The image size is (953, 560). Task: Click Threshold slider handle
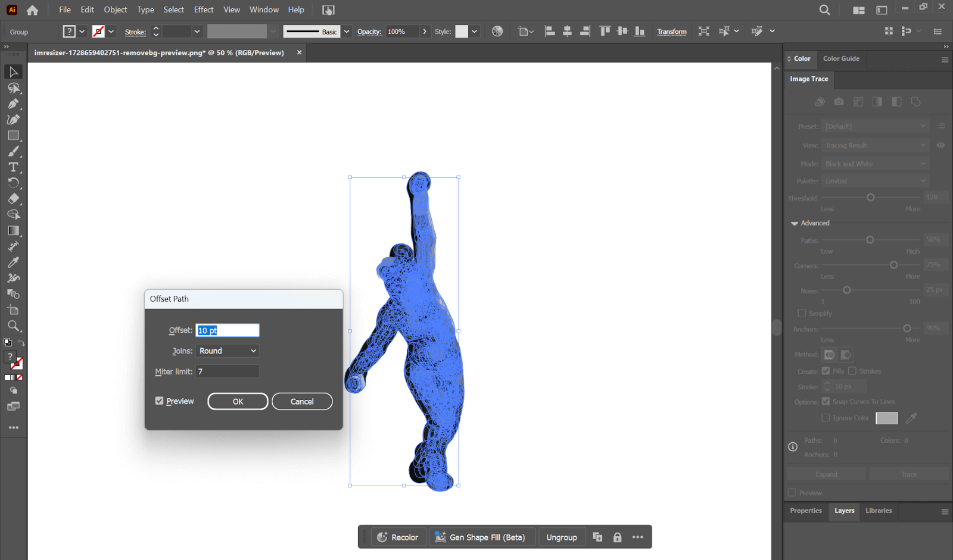pyautogui.click(x=870, y=198)
